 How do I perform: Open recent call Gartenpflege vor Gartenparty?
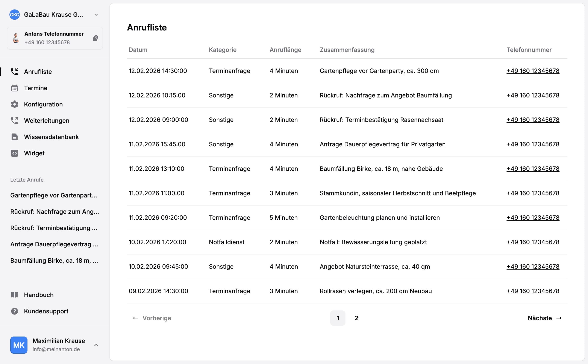pos(54,195)
